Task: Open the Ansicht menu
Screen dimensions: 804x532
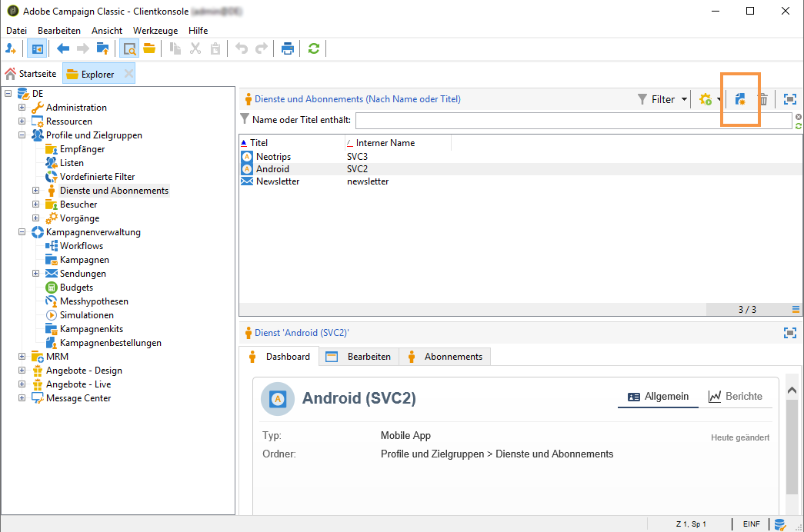Action: click(107, 31)
